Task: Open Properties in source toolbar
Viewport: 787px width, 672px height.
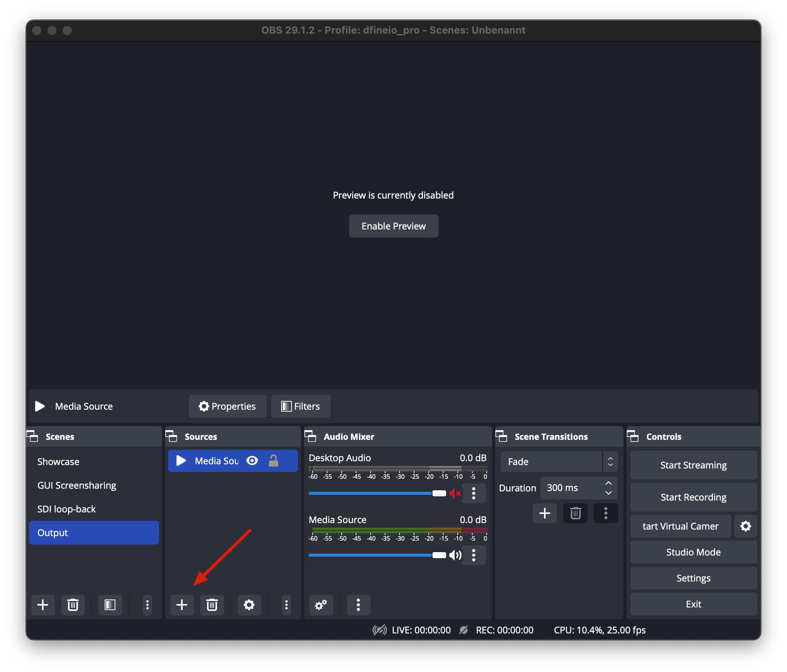Action: coord(227,406)
